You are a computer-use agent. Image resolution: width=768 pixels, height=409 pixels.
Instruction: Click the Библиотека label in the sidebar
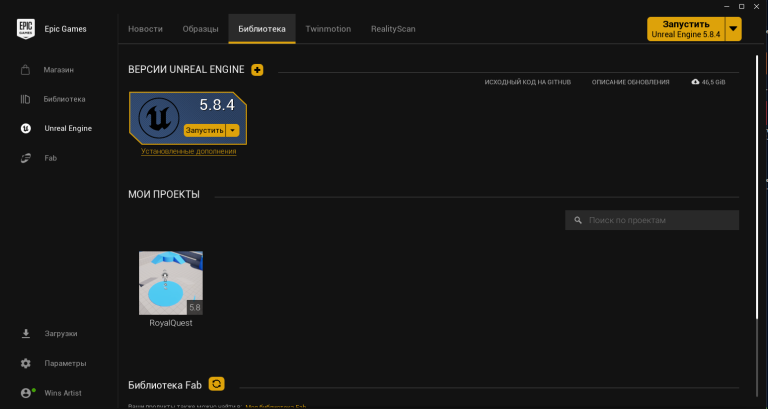64,99
